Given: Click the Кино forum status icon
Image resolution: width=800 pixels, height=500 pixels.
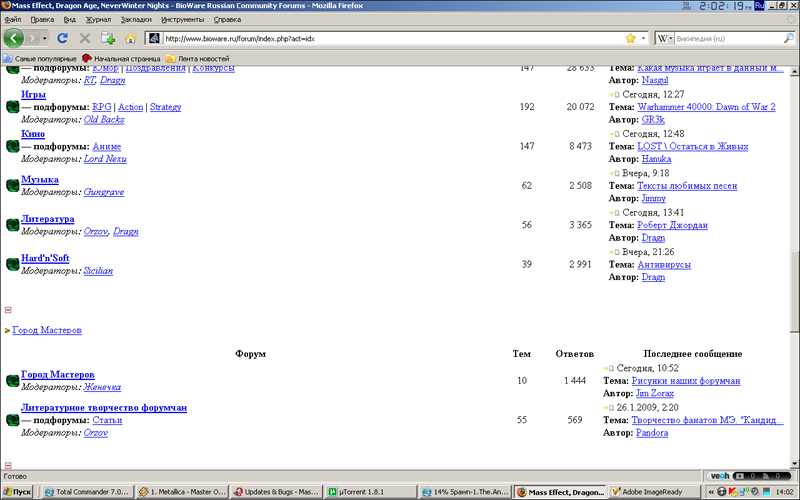Looking at the screenshot, I should coord(13,146).
